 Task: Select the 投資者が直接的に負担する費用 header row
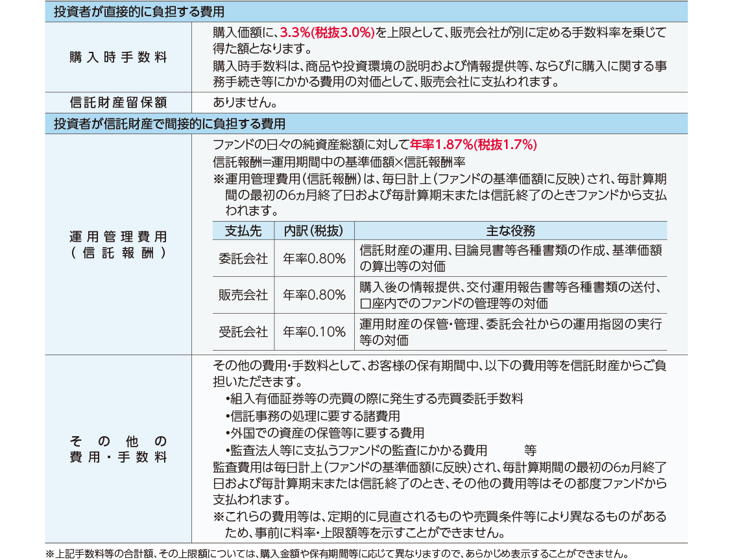pos(367,12)
